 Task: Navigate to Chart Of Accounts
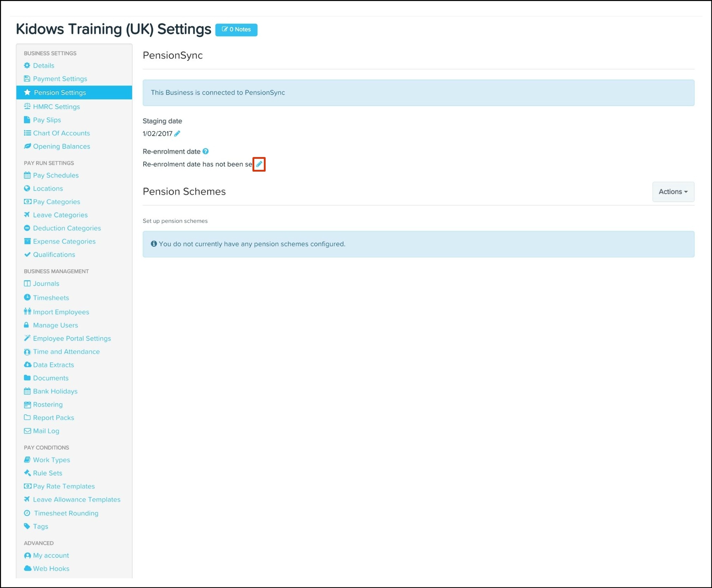coord(61,133)
